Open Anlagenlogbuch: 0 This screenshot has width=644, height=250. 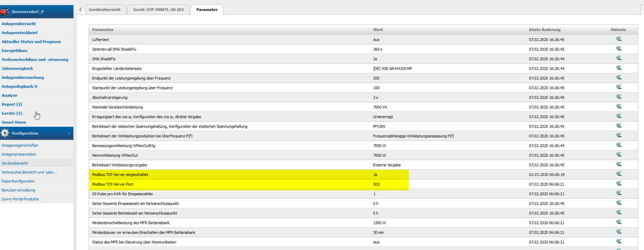(20, 86)
